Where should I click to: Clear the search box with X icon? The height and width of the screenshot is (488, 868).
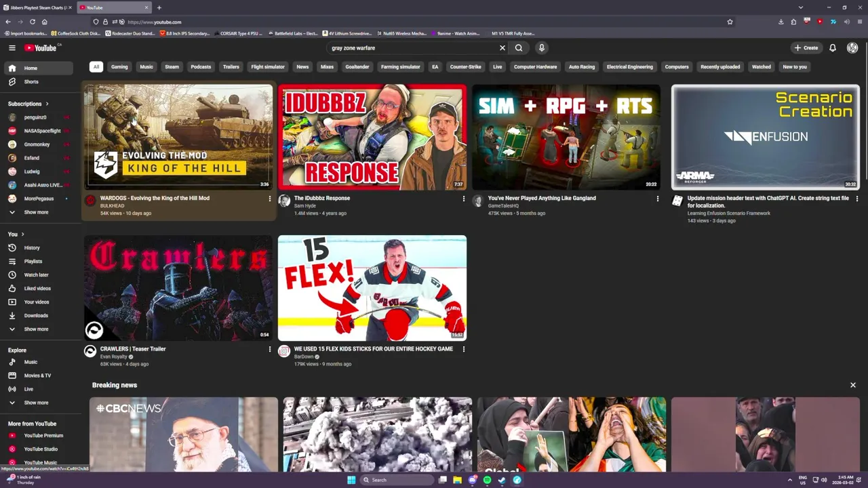[502, 47]
